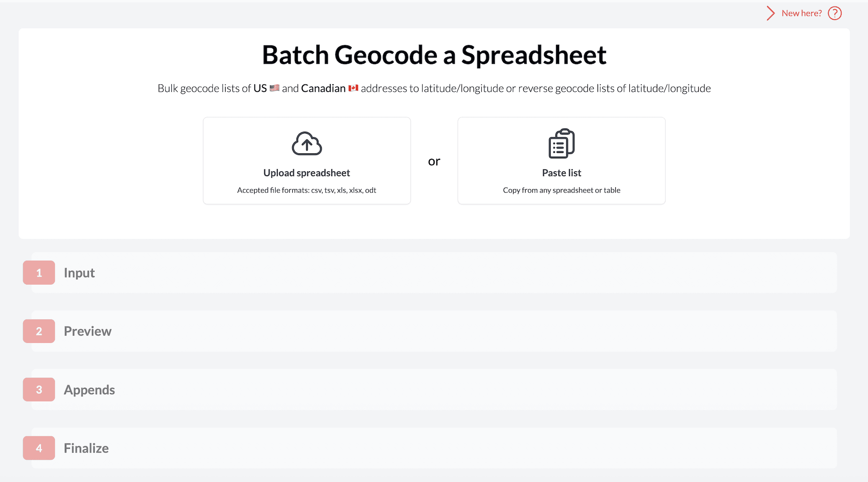Select the Upload spreadsheet option
Screen dimensions: 868x482
point(307,161)
